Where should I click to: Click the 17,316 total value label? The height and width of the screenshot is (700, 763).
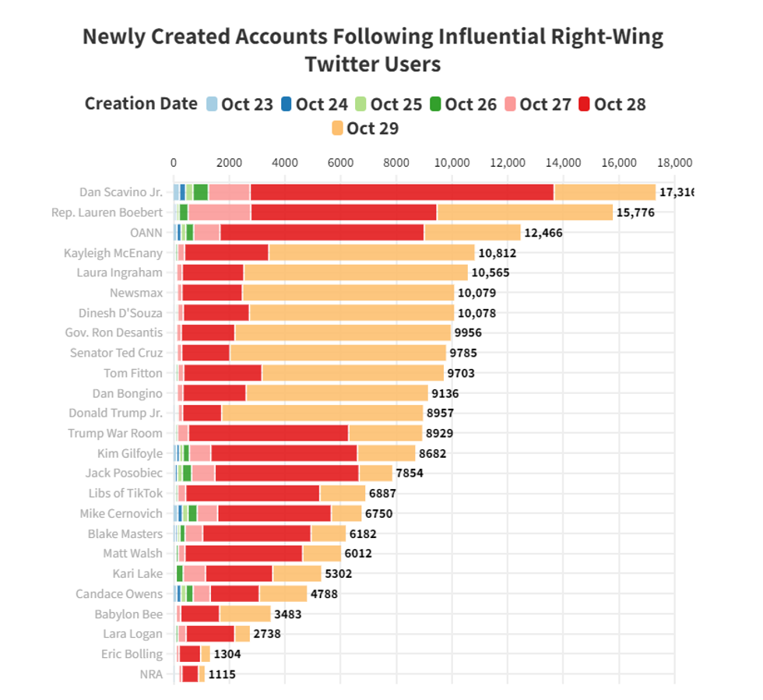[676, 192]
